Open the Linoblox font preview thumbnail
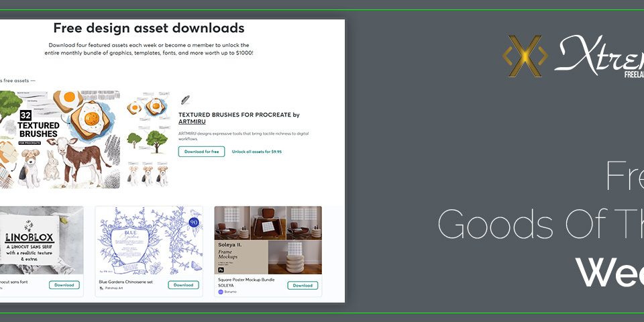 pos(42,240)
